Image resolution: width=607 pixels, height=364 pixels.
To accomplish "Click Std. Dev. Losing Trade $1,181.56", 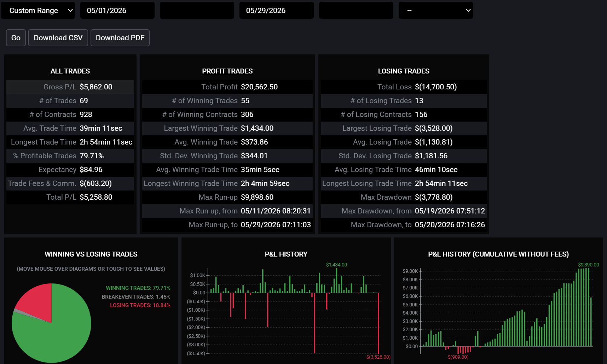I will [x=431, y=156].
